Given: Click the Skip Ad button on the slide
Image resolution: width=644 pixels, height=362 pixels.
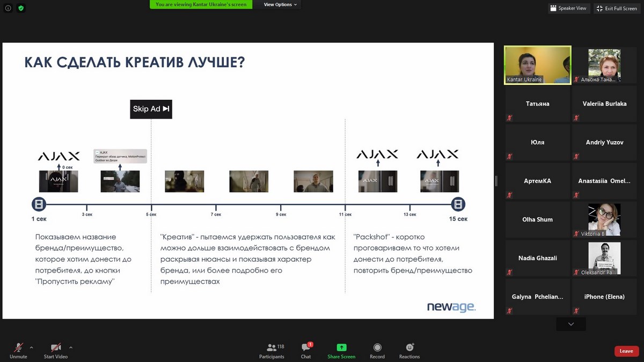Looking at the screenshot, I should (x=151, y=109).
